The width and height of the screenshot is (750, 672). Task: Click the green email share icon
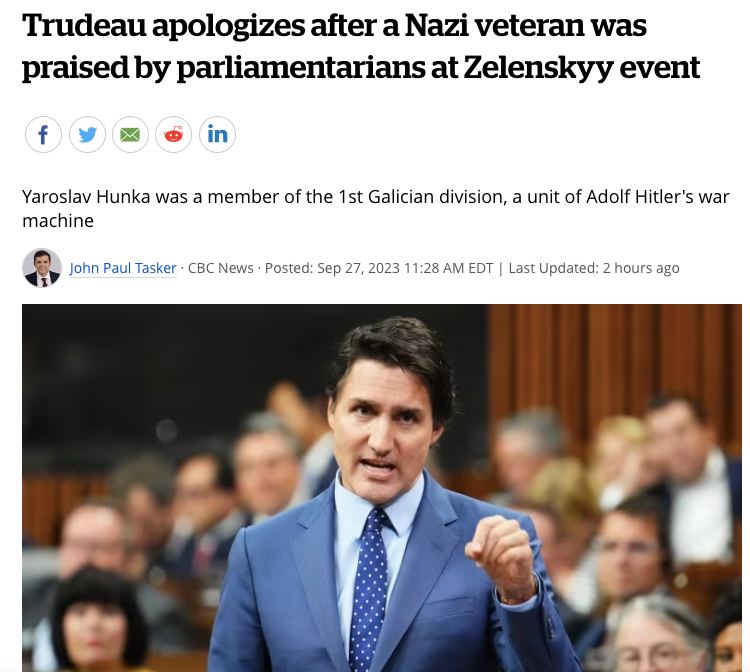(x=130, y=134)
